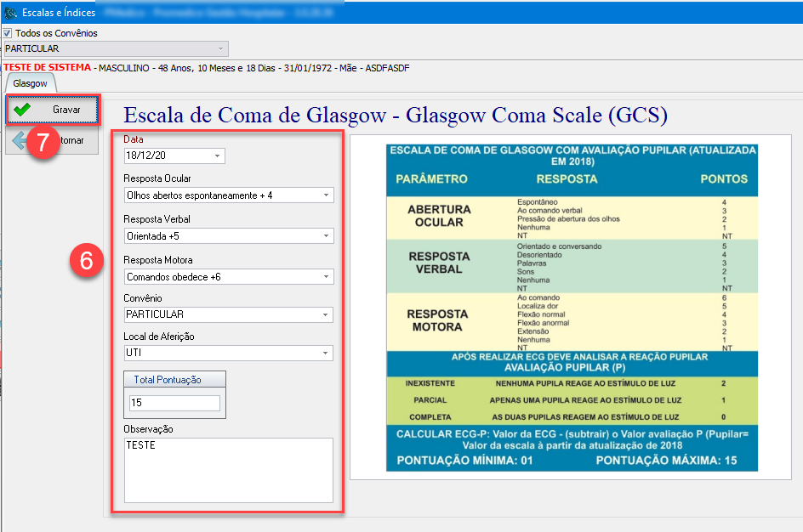The width and height of the screenshot is (803, 532).
Task: Expand the Local de Aferição dropdown
Action: (x=327, y=354)
